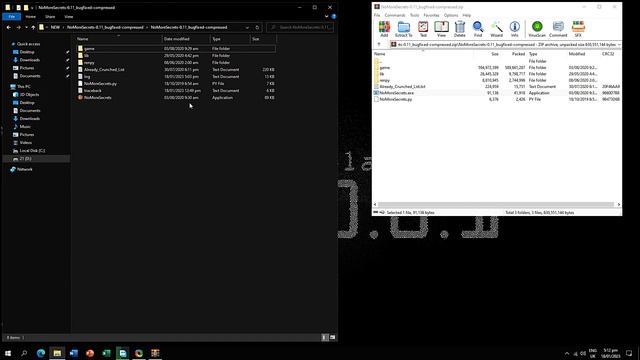Select NoMoreSecrets.py in WinRAR list
The height and width of the screenshot is (360, 640).
coord(396,99)
